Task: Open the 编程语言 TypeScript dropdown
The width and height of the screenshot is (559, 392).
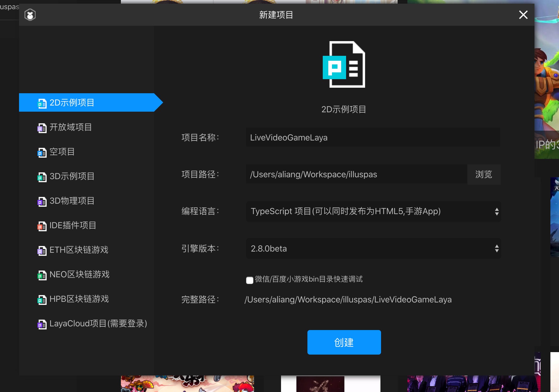Action: (x=373, y=211)
